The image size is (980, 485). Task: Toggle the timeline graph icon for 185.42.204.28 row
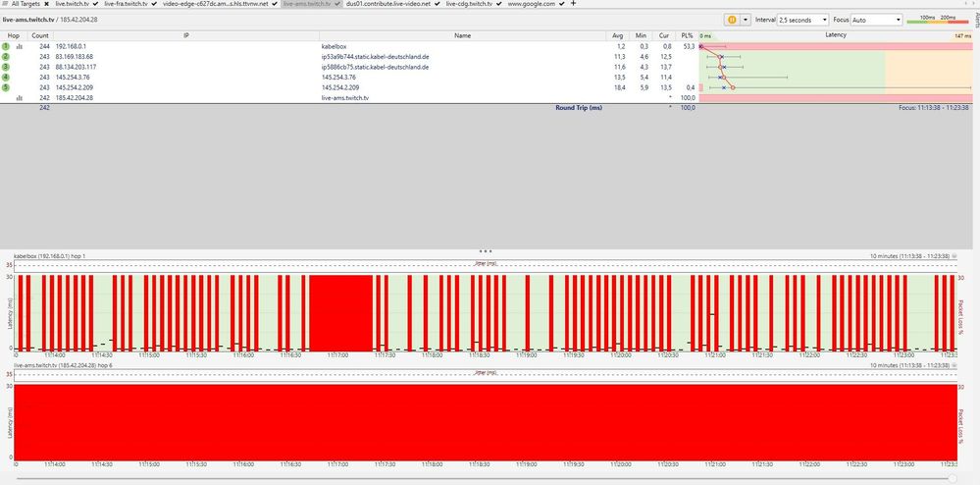19,97
